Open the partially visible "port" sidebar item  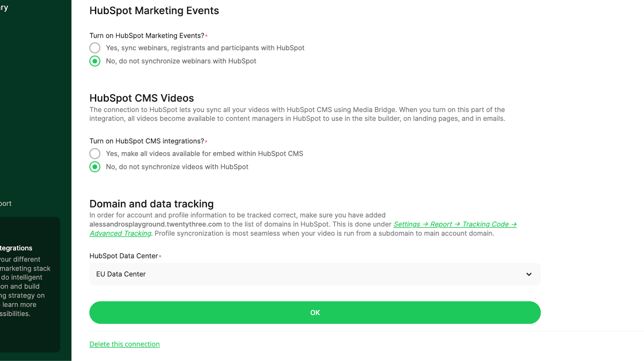[x=6, y=203]
